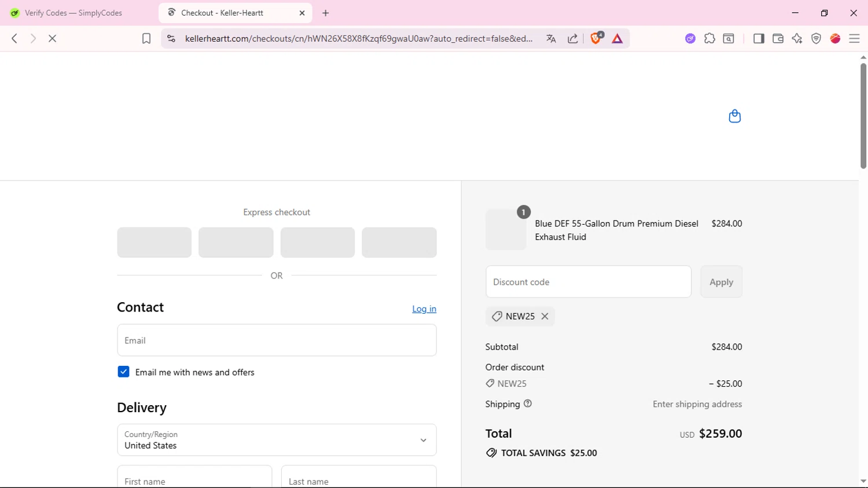Click the Apply discount button

click(721, 282)
